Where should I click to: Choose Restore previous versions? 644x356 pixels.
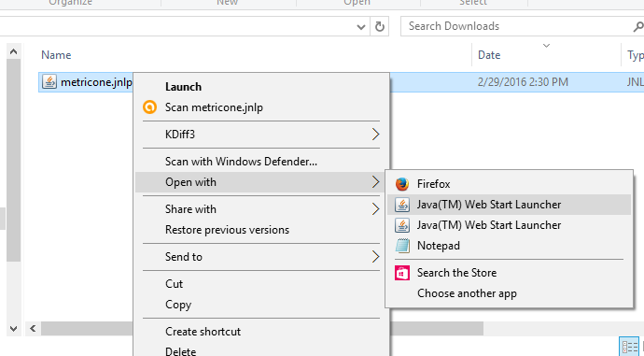pyautogui.click(x=262, y=229)
